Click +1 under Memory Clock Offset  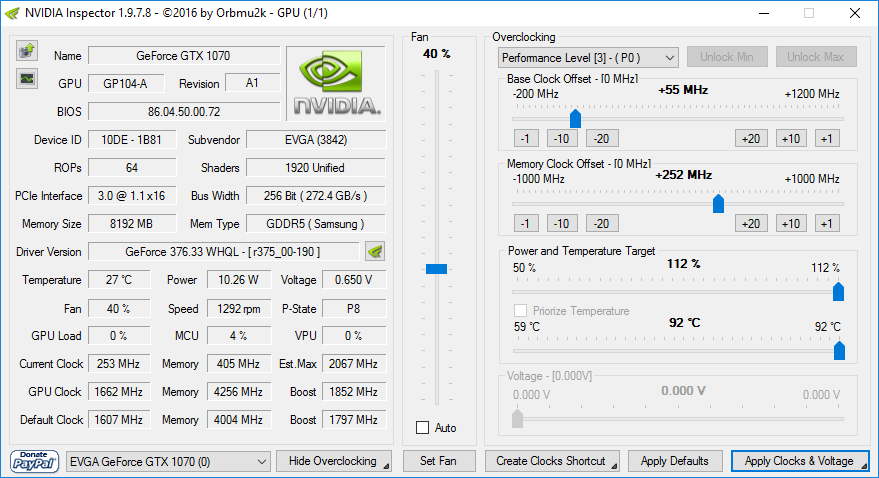point(827,224)
